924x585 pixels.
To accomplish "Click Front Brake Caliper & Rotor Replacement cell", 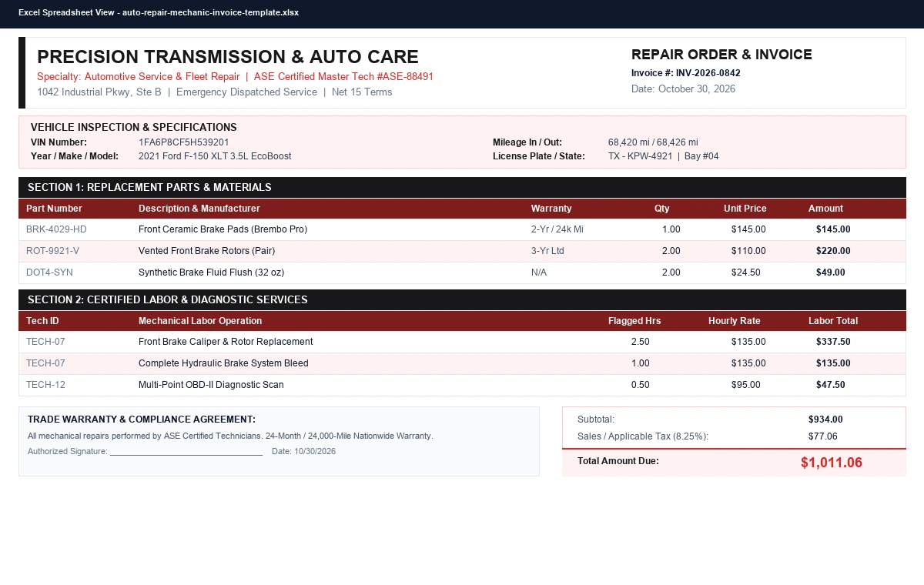I will point(226,342).
